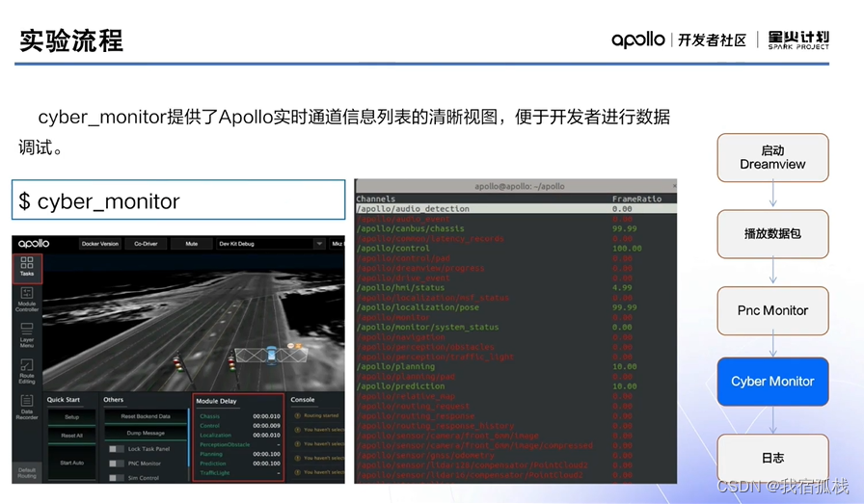Select Default Routing at sidebar bottom
The width and height of the screenshot is (864, 504).
(26, 472)
